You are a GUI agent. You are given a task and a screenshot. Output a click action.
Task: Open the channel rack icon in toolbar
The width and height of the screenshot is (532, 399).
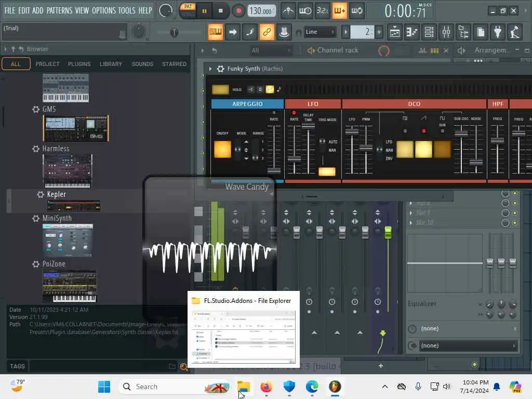point(429,32)
